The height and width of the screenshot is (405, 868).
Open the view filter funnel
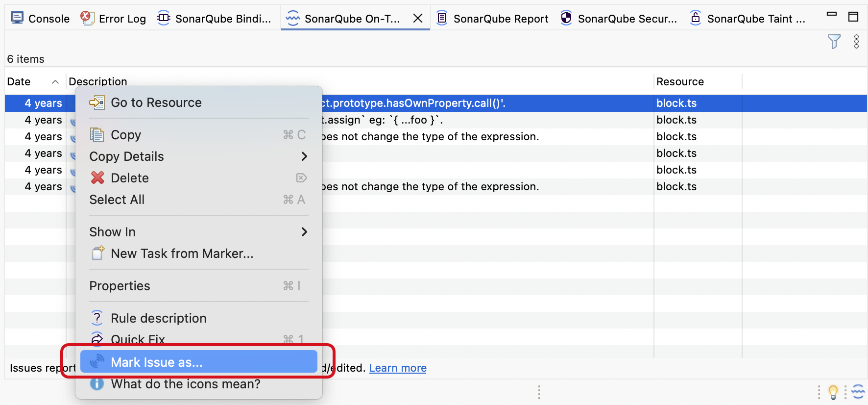tap(834, 42)
